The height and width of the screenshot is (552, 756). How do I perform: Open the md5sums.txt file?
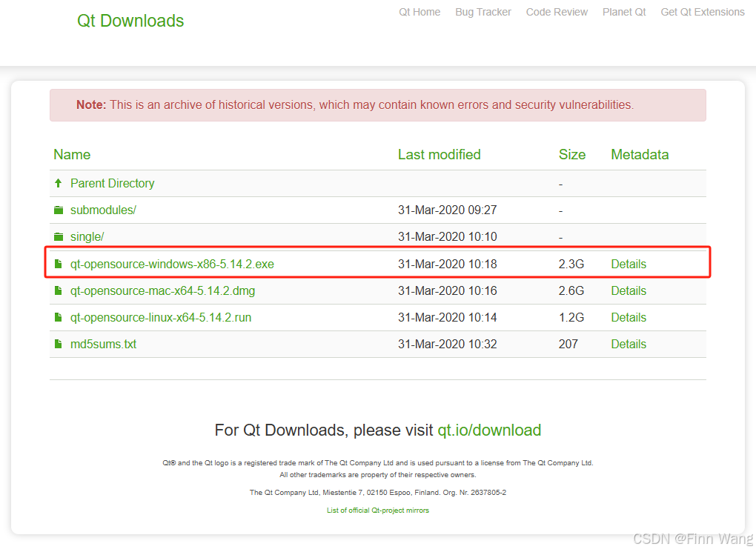point(103,344)
